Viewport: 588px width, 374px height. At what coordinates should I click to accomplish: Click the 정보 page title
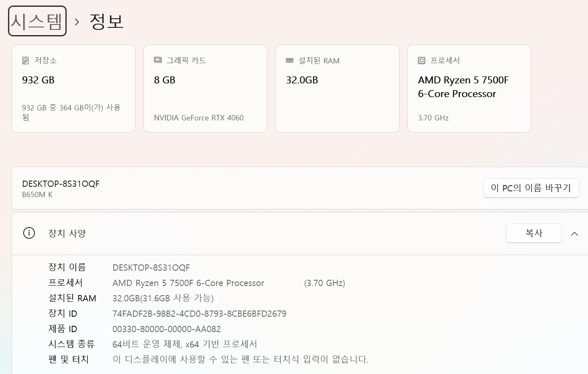point(107,22)
